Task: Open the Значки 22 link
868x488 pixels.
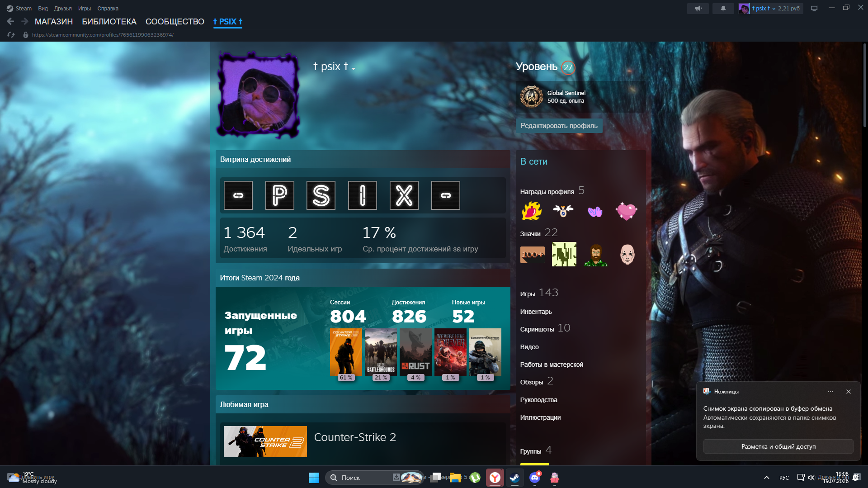Action: pyautogui.click(x=539, y=233)
